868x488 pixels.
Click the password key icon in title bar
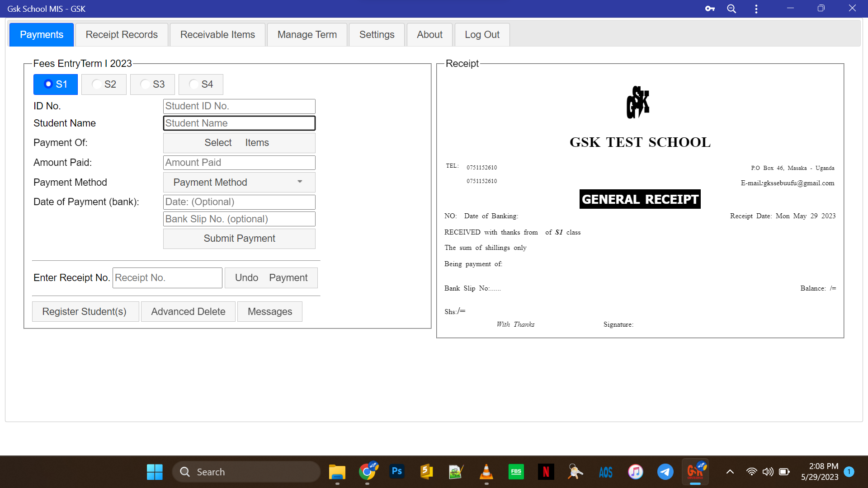(710, 9)
